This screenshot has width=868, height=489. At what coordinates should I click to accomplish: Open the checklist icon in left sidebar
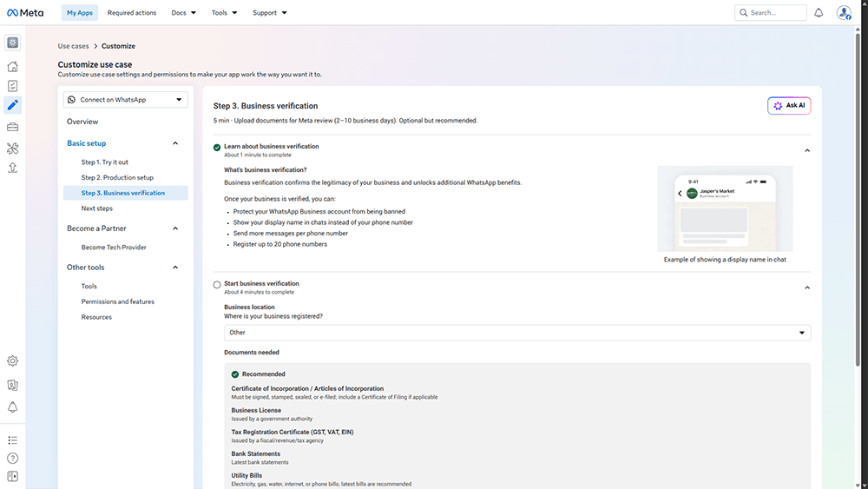[x=13, y=86]
